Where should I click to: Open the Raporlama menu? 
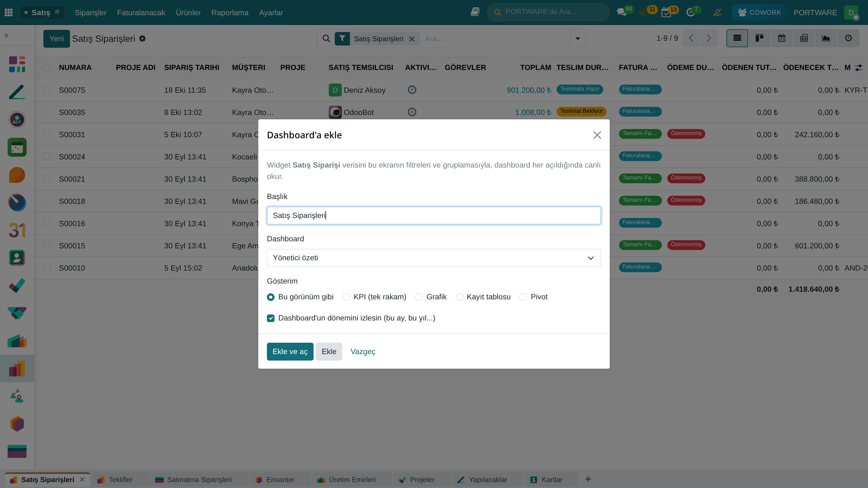pyautogui.click(x=230, y=12)
